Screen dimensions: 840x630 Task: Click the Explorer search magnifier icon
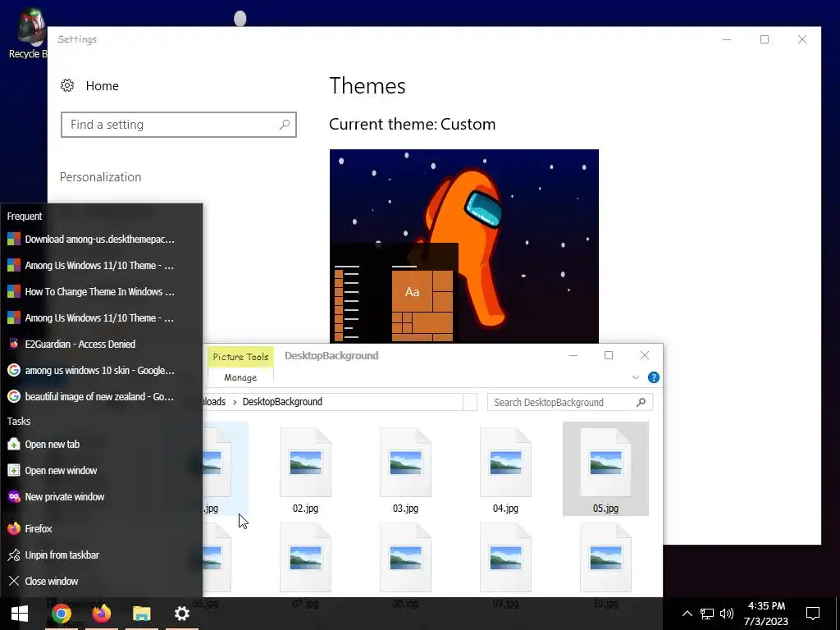point(641,402)
